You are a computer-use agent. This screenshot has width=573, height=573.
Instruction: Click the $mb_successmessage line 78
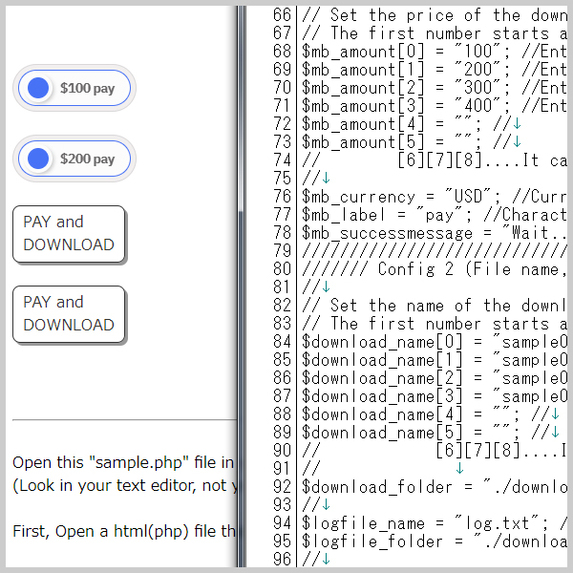pyautogui.click(x=434, y=233)
